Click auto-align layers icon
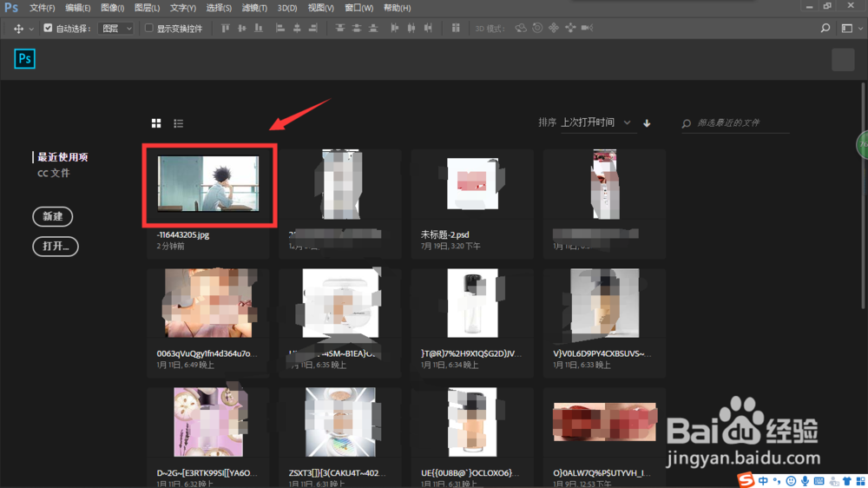 coord(456,28)
